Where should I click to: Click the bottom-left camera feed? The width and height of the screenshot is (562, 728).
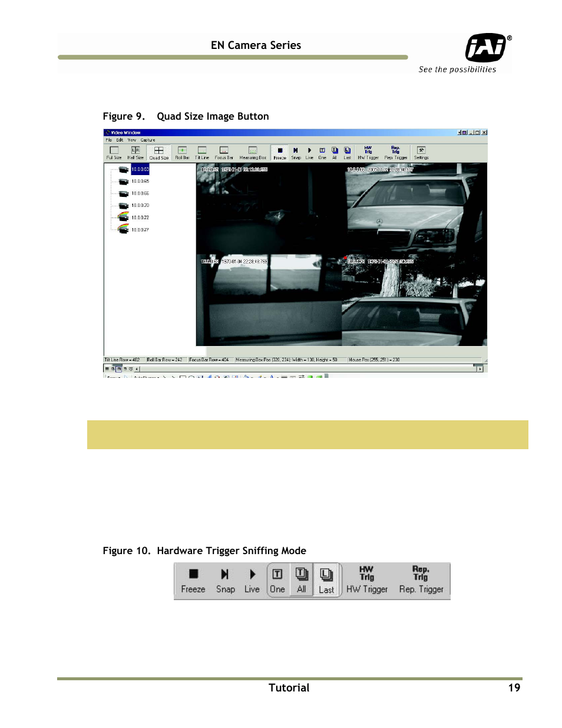269,300
